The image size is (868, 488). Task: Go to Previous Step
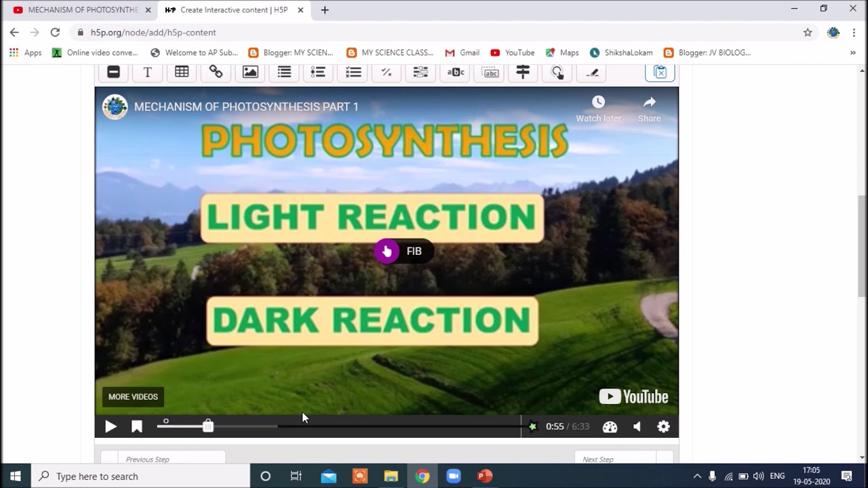(163, 457)
